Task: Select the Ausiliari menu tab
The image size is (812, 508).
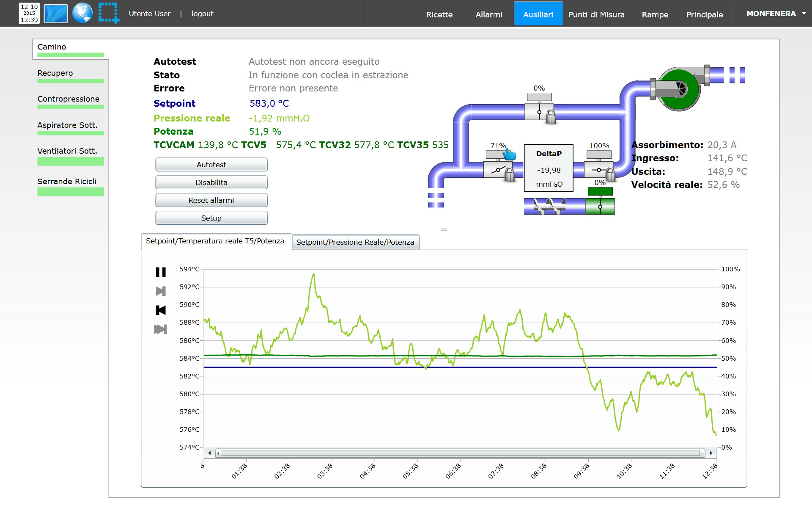Action: [538, 14]
